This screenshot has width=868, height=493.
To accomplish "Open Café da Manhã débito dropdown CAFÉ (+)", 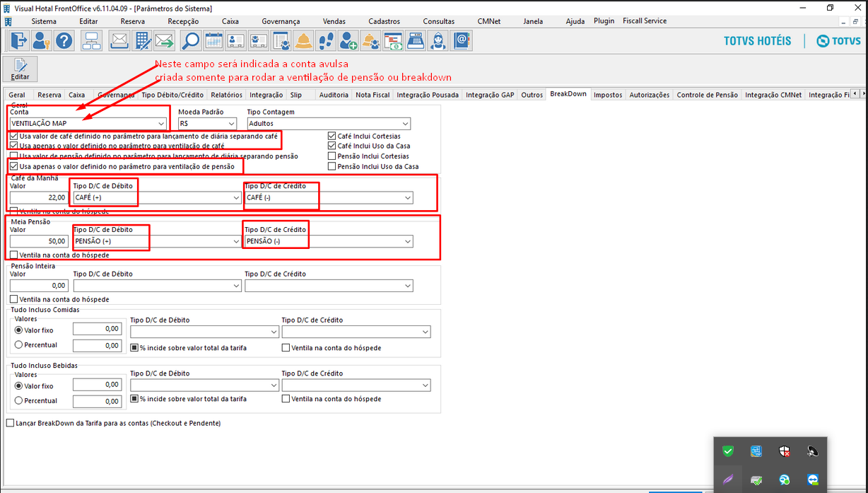I will (x=157, y=197).
